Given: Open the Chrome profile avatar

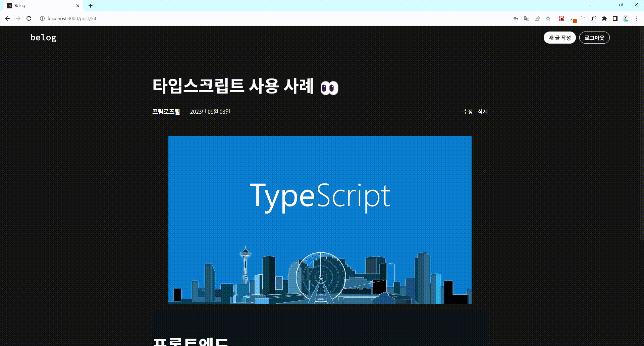Looking at the screenshot, I should click(626, 18).
